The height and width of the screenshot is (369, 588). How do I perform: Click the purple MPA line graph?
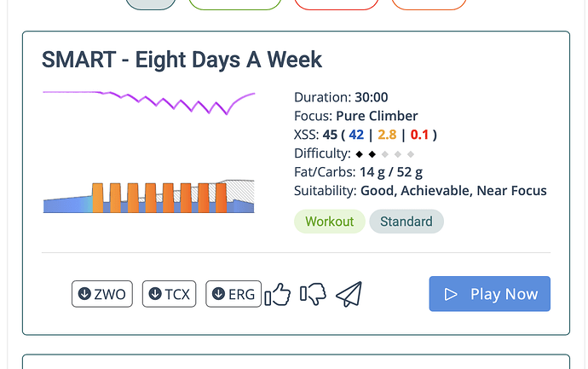149,102
